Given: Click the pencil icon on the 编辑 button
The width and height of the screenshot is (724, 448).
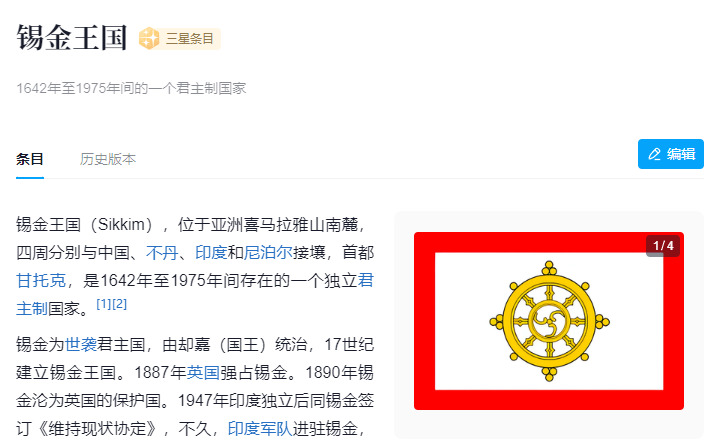Looking at the screenshot, I should pyautogui.click(x=654, y=154).
